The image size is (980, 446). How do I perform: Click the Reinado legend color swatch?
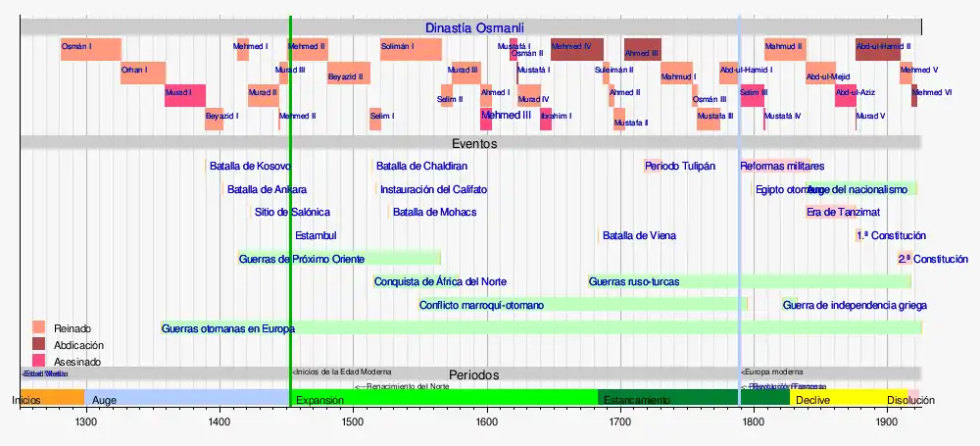click(x=39, y=327)
